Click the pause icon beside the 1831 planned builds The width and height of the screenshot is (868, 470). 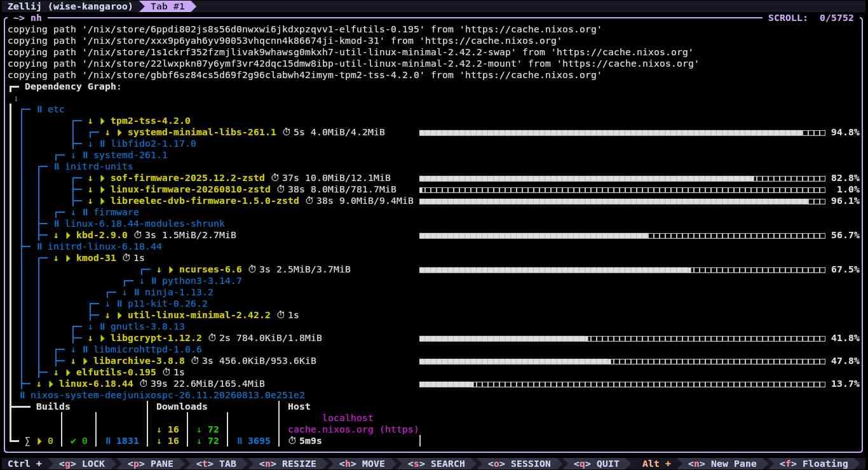pyautogui.click(x=109, y=441)
